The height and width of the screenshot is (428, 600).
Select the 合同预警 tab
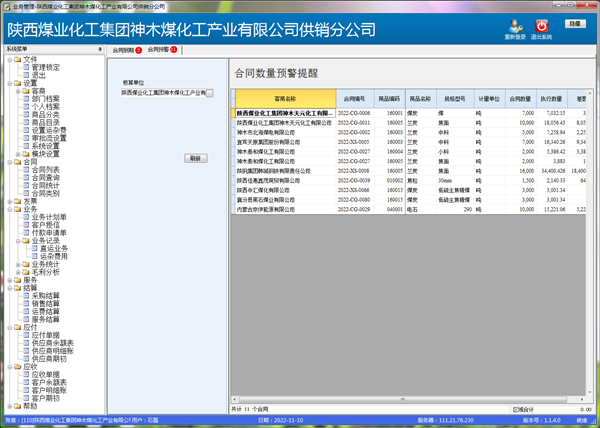tap(160, 49)
